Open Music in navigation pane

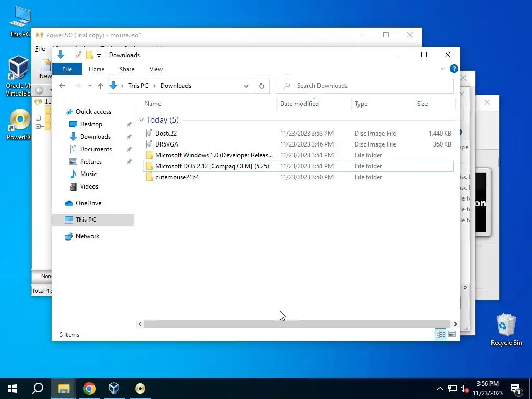88,174
